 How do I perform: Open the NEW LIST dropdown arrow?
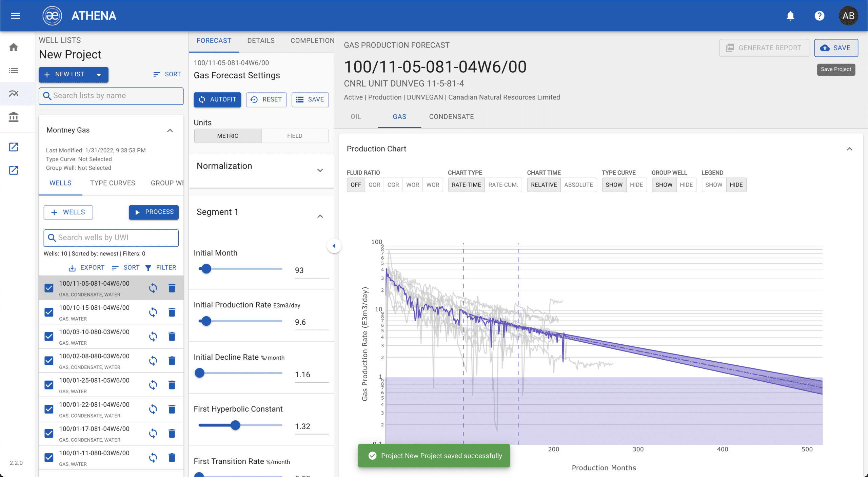[x=99, y=75]
